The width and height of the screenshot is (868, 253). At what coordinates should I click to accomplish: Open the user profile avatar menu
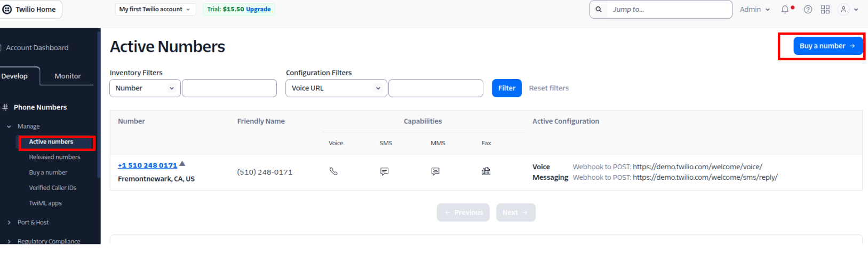[x=844, y=10]
